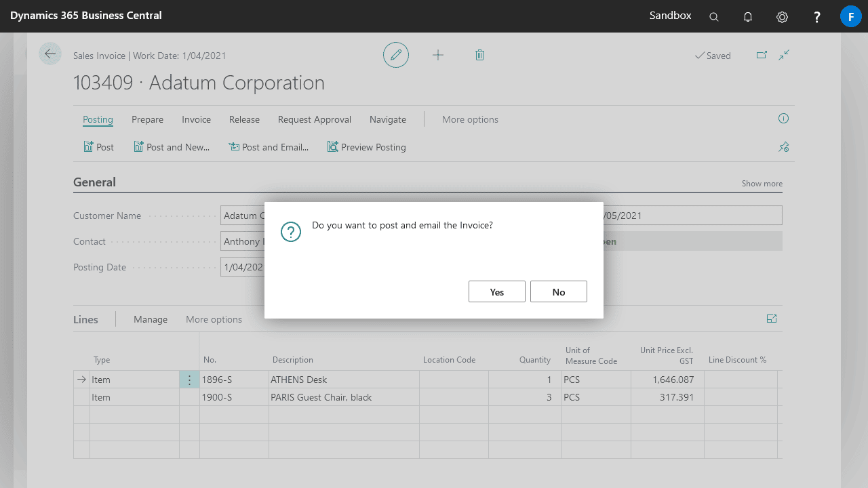The height and width of the screenshot is (488, 868).
Task: Click quantity cell with value 3
Action: (524, 397)
